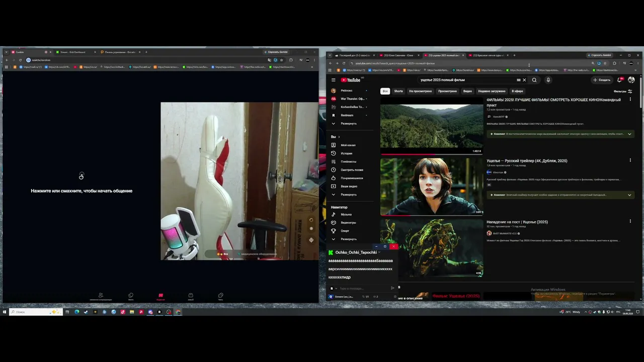Viewport: 644px width, 362px height.
Task: Open new tab in YouTube browser window
Action: pyautogui.click(x=514, y=55)
